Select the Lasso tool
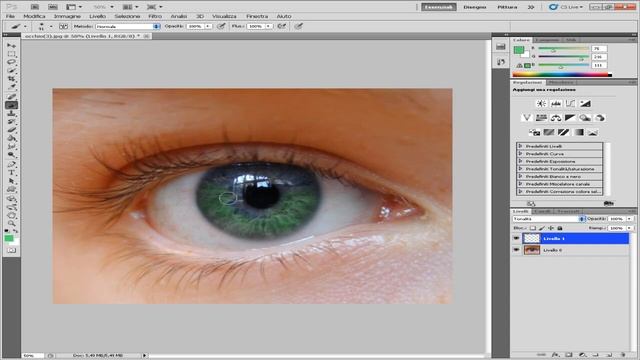The height and width of the screenshot is (360, 640). pos(11,62)
